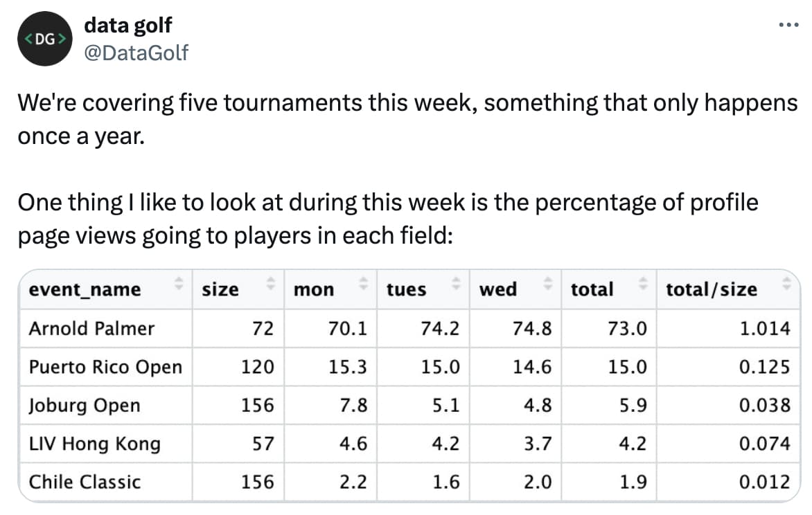
Task: Click the total/size column header label
Action: coord(712,289)
